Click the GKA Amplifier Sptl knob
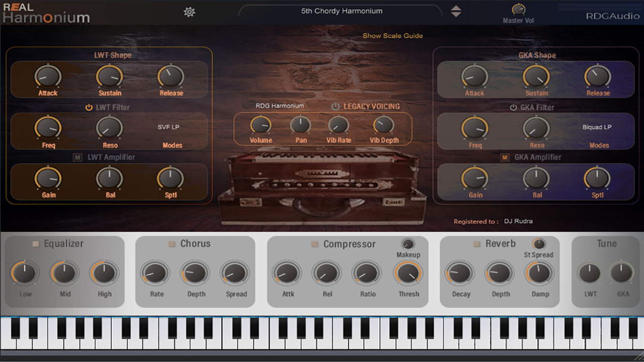644x362 pixels. coord(598,178)
